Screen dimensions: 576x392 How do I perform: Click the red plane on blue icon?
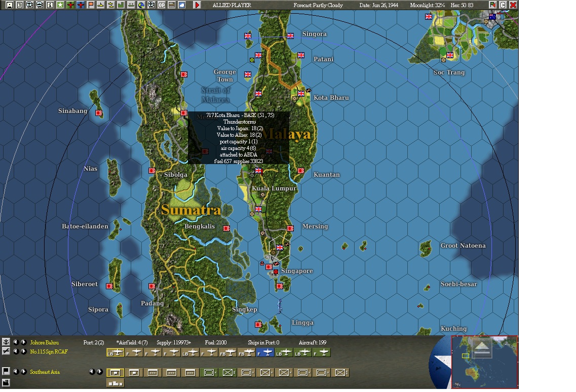pos(81,5)
